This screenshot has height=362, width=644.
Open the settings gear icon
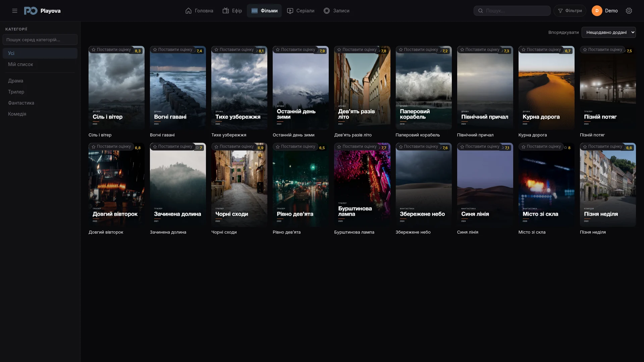click(629, 11)
